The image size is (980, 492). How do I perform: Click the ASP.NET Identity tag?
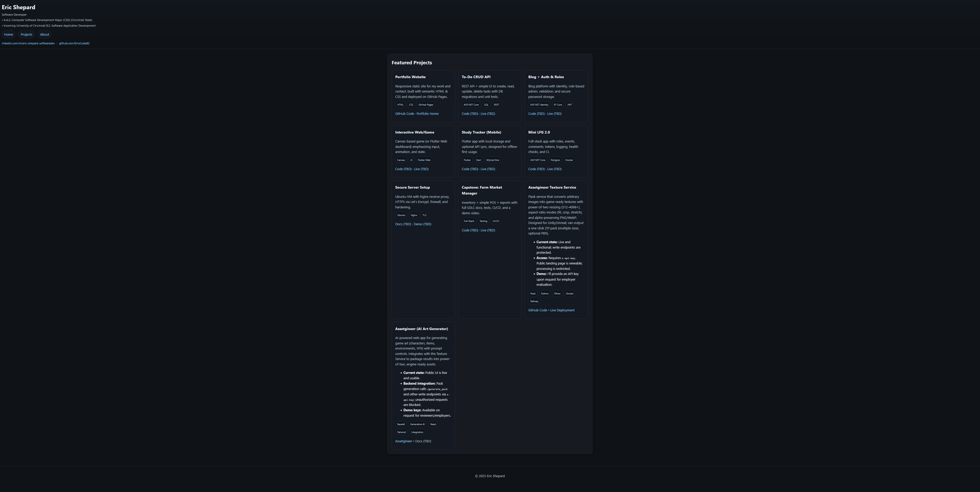(x=539, y=105)
